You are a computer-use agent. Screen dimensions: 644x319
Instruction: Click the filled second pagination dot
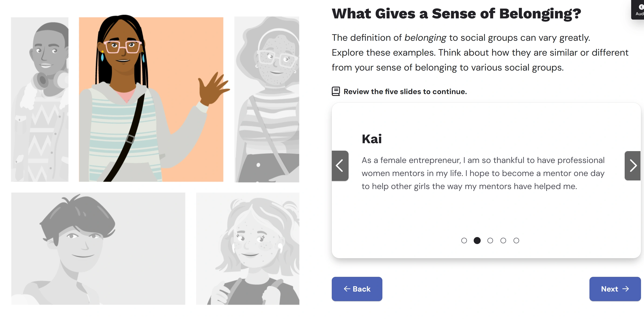click(x=477, y=240)
